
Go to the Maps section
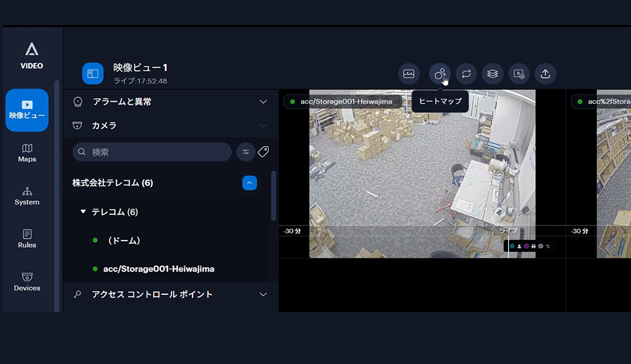pos(27,153)
